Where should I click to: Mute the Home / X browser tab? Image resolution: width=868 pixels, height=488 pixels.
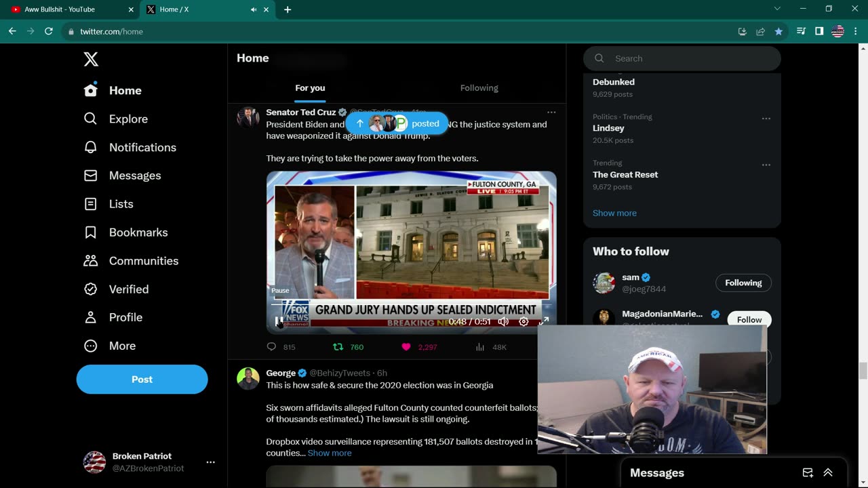[254, 9]
